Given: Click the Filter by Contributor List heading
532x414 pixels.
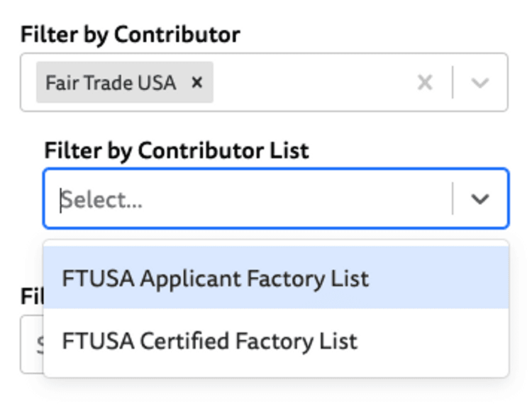Looking at the screenshot, I should tap(177, 150).
